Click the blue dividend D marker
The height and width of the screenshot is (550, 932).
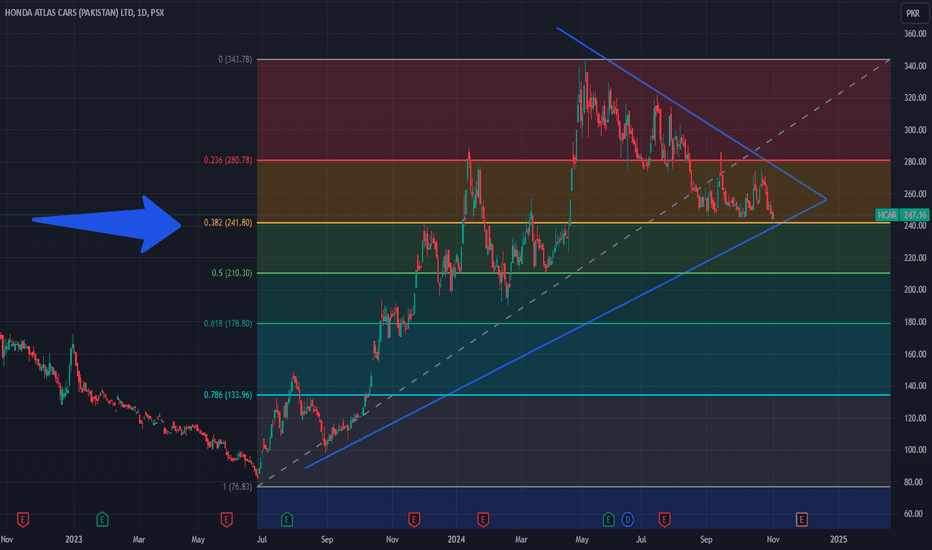(x=627, y=520)
